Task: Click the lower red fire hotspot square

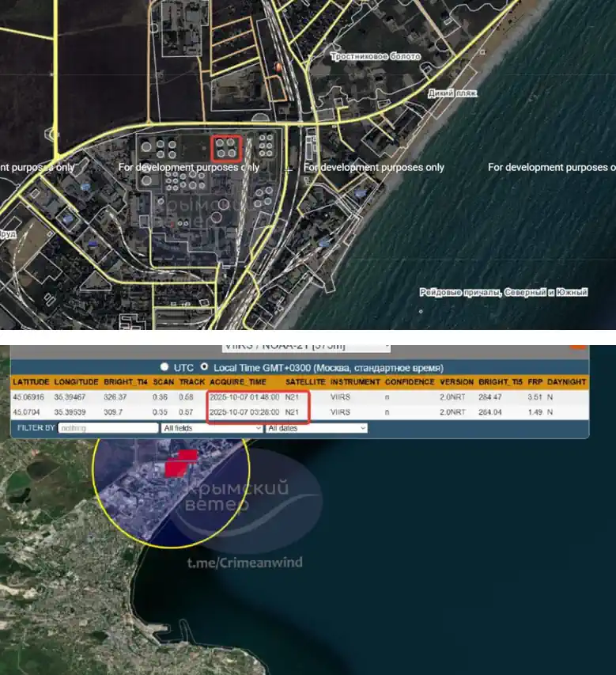Action: [175, 468]
